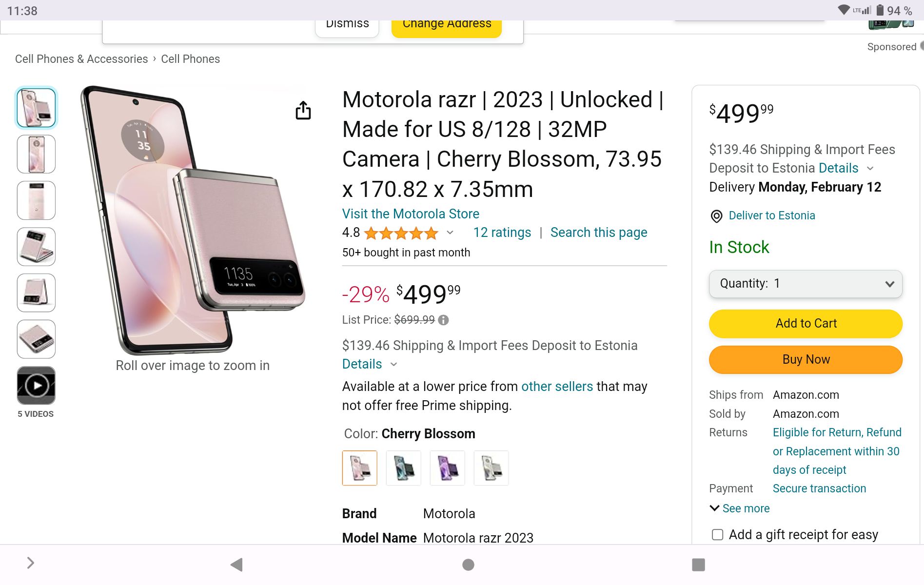Choose the green color variant swatch

tap(403, 468)
